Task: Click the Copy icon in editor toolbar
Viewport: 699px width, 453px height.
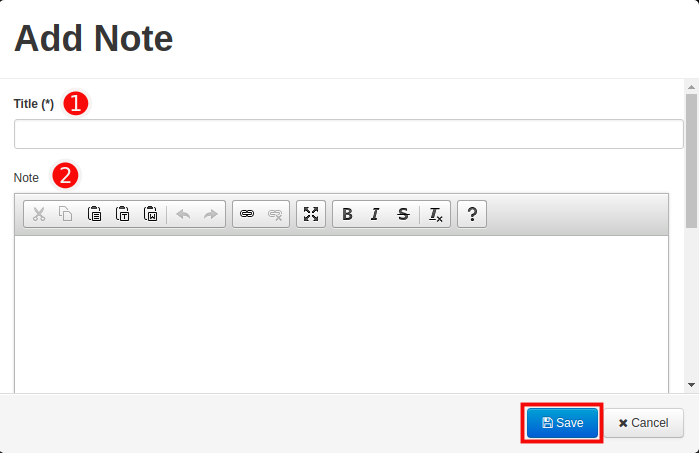Action: pyautogui.click(x=66, y=214)
